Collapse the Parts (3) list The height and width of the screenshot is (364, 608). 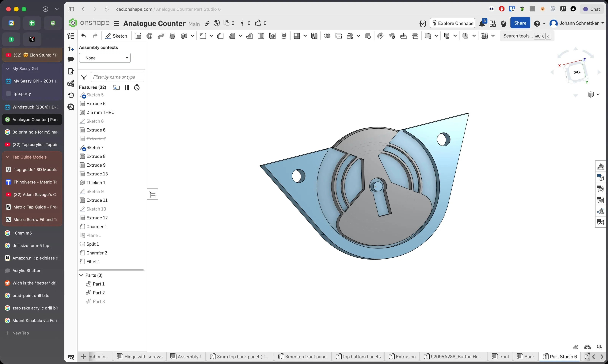point(81,275)
